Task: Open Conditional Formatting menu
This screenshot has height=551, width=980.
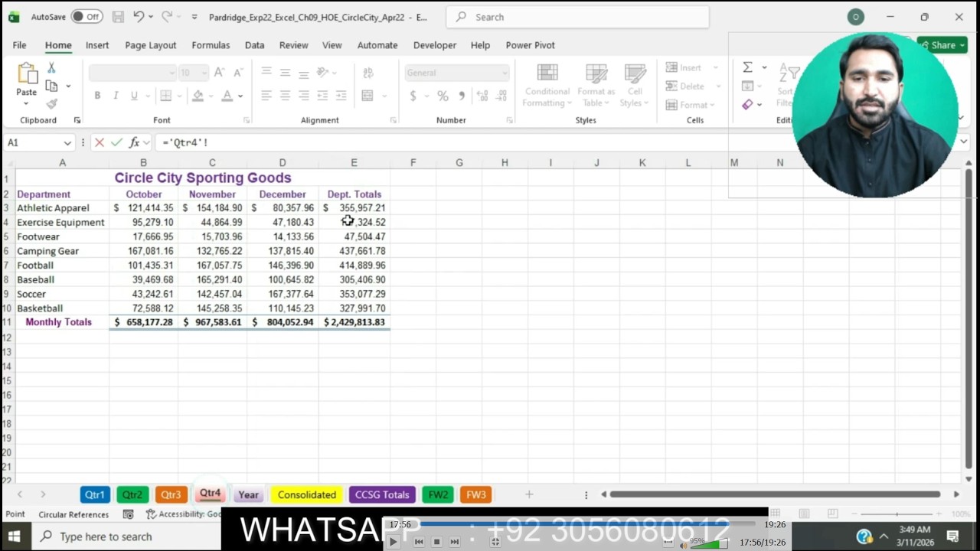Action: [x=547, y=85]
